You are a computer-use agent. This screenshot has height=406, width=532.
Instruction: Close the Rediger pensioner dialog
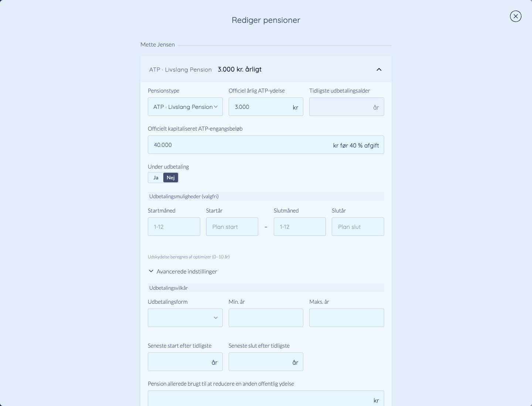516,16
